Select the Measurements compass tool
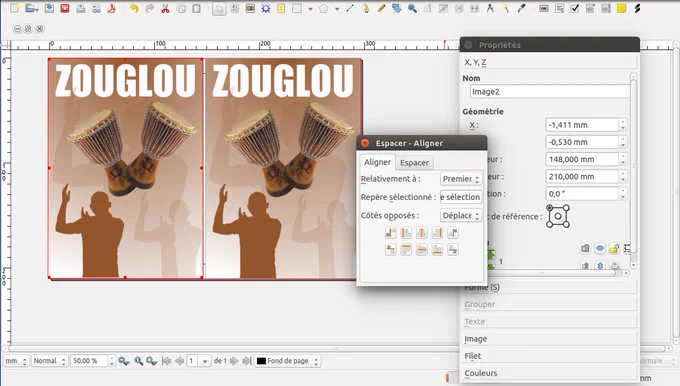 (490, 8)
